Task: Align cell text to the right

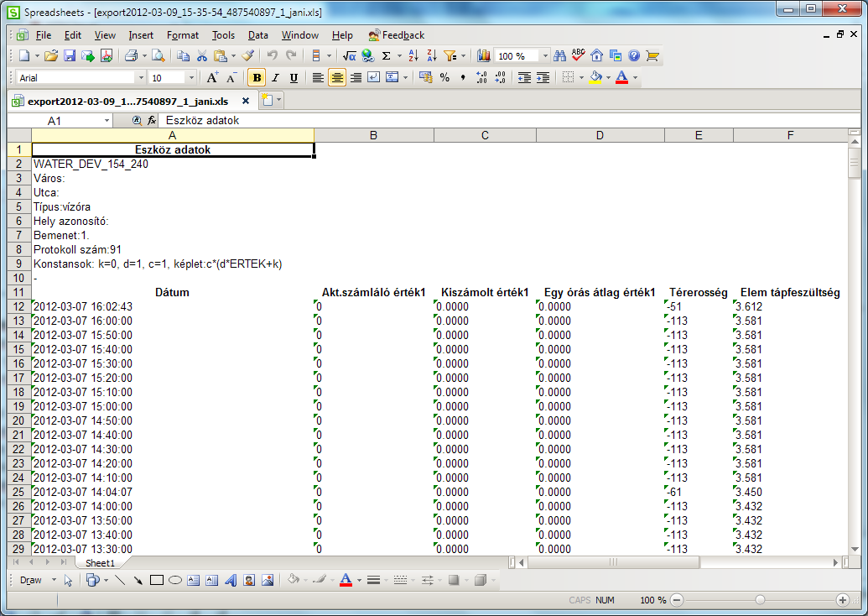Action: [x=356, y=77]
